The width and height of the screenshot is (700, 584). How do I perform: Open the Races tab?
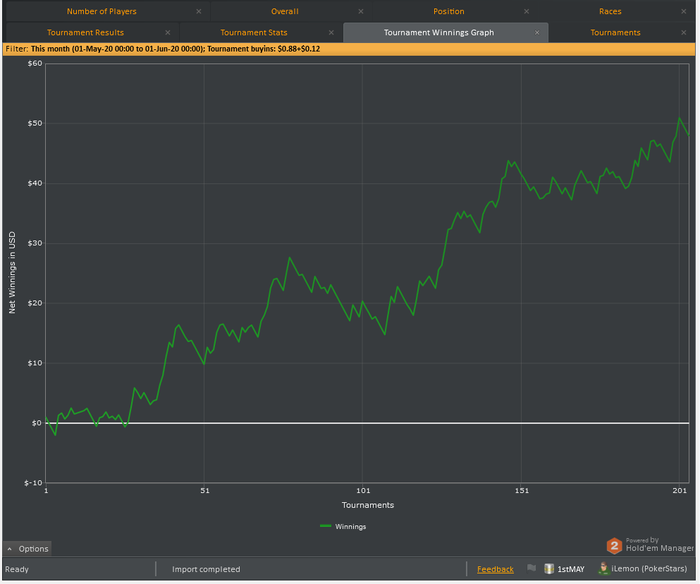click(610, 12)
